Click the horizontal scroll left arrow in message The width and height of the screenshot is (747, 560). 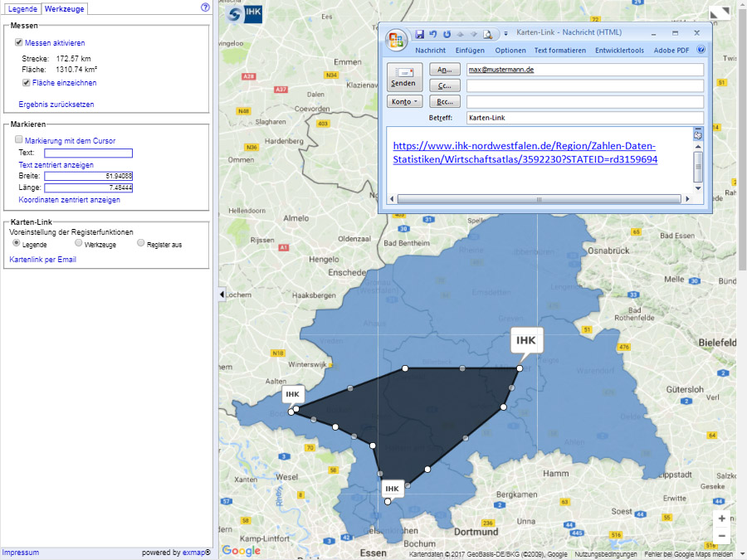tap(392, 199)
